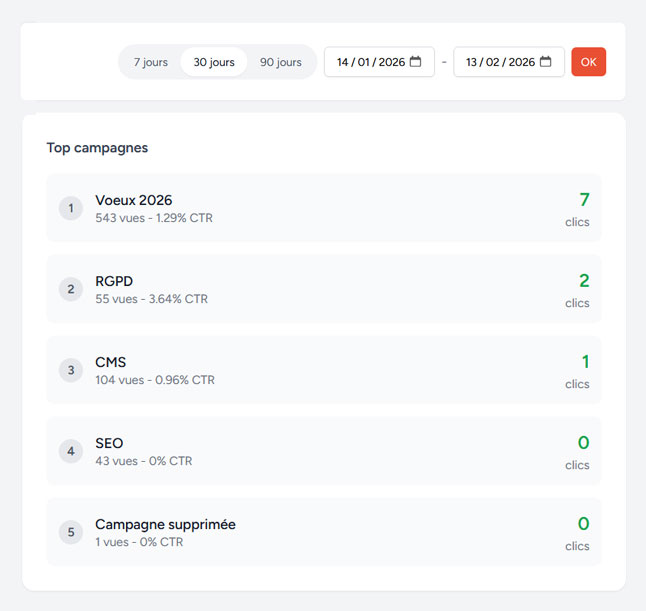The image size is (646, 611).
Task: Click the orange OK button
Action: point(588,62)
